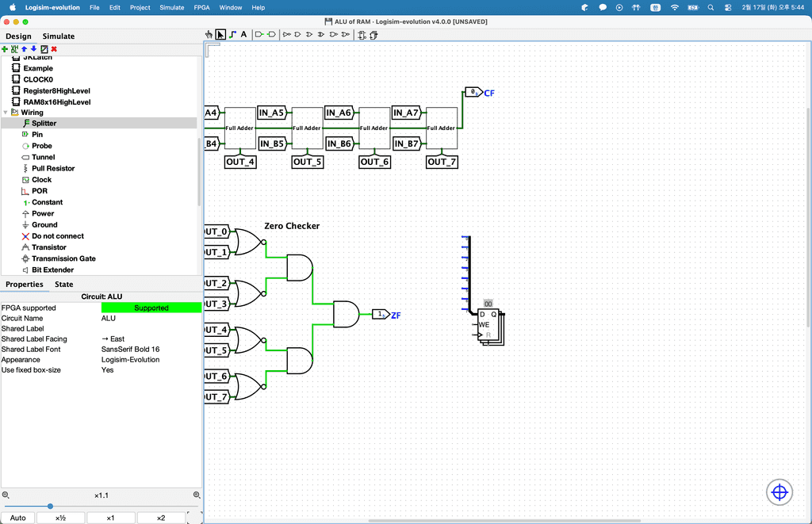Collapse the Wiring library folder

(6, 113)
